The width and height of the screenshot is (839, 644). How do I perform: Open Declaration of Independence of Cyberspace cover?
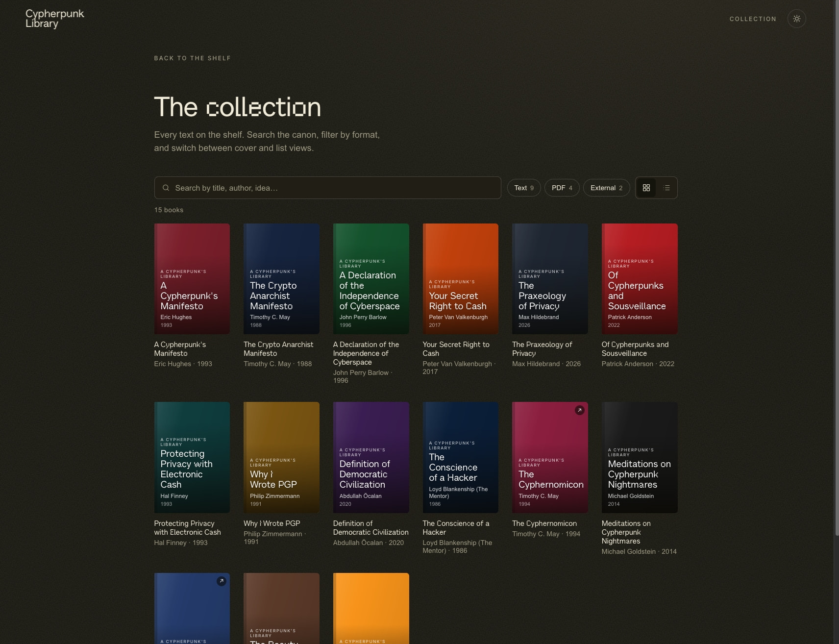coord(371,279)
